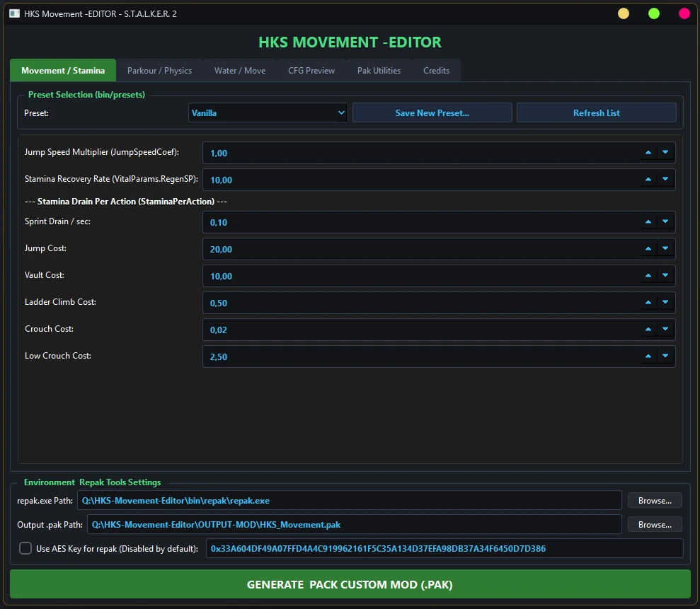Click Refresh List button

point(597,113)
